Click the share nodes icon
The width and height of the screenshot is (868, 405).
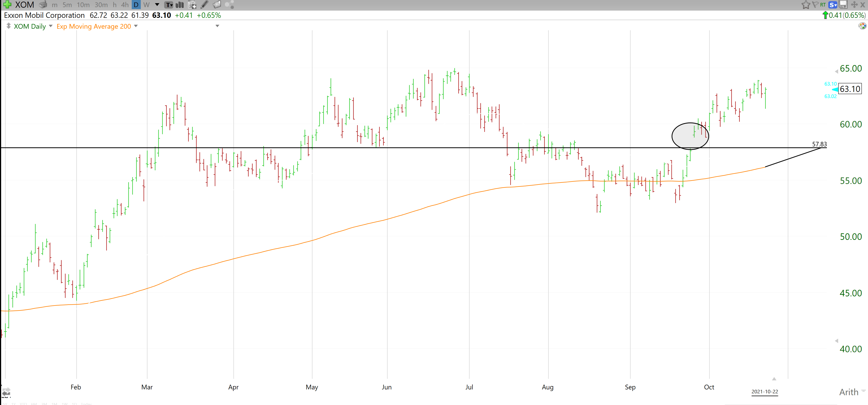(x=229, y=5)
